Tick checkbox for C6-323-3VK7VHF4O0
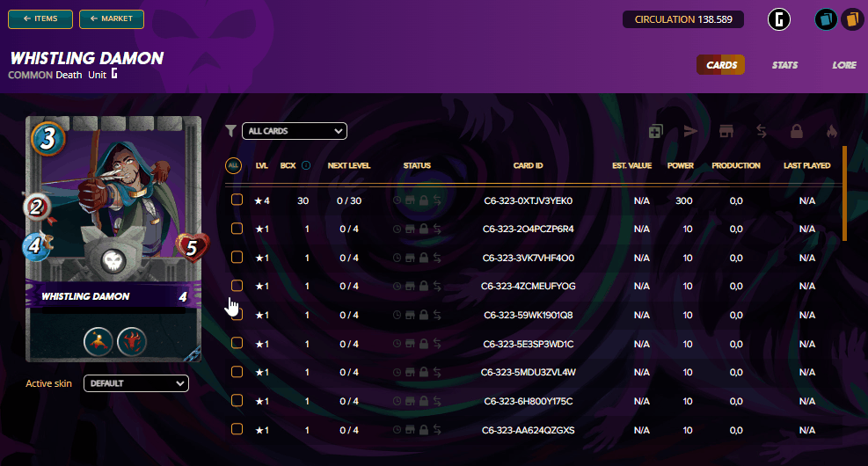 237,257
